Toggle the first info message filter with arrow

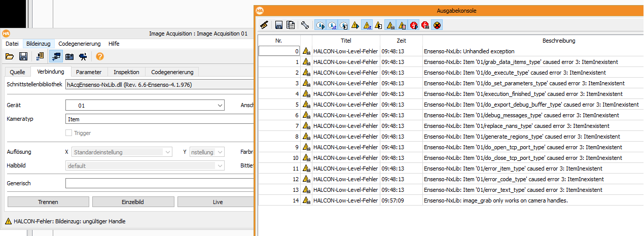(x=320, y=24)
